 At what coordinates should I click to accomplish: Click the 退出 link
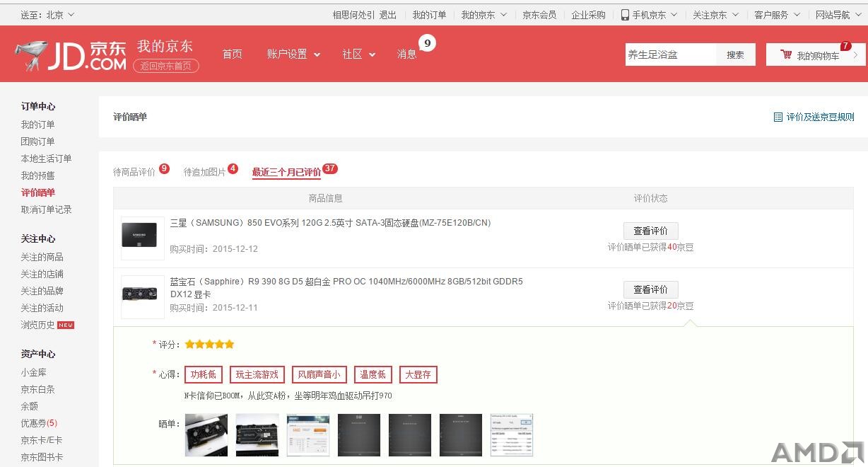pos(388,14)
